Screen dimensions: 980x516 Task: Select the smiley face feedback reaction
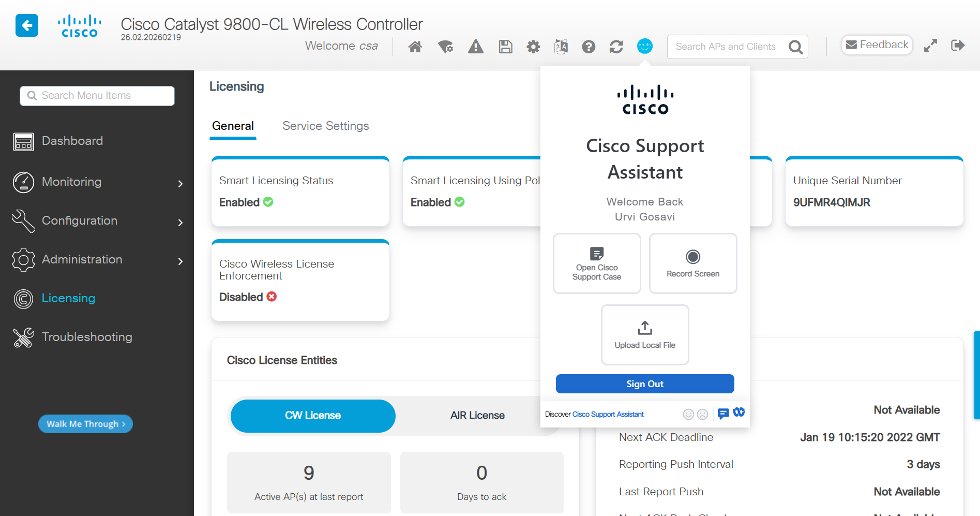[x=688, y=414]
